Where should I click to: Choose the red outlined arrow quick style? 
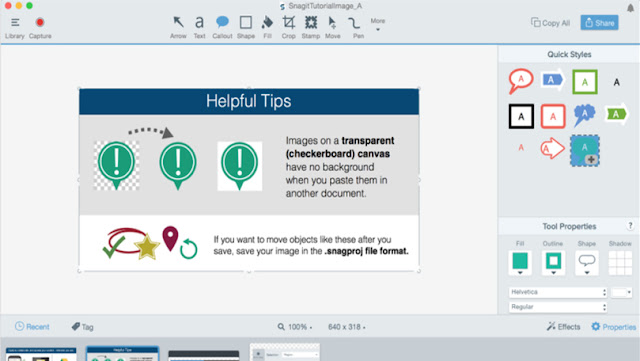click(x=552, y=149)
